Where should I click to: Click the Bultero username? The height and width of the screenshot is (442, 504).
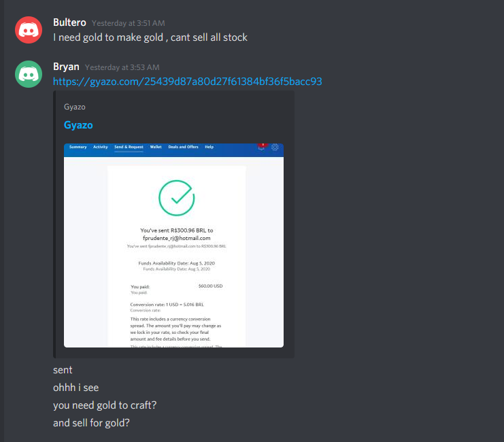(69, 22)
